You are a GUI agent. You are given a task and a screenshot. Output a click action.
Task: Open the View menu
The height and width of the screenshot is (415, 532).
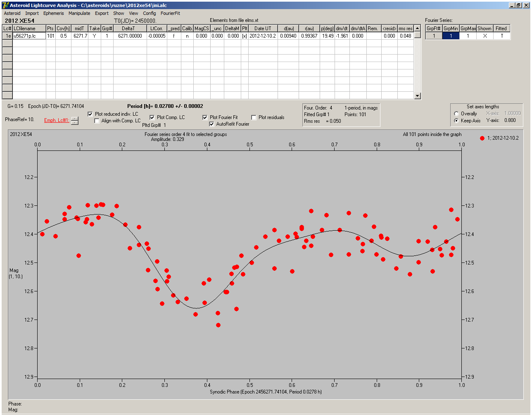133,13
